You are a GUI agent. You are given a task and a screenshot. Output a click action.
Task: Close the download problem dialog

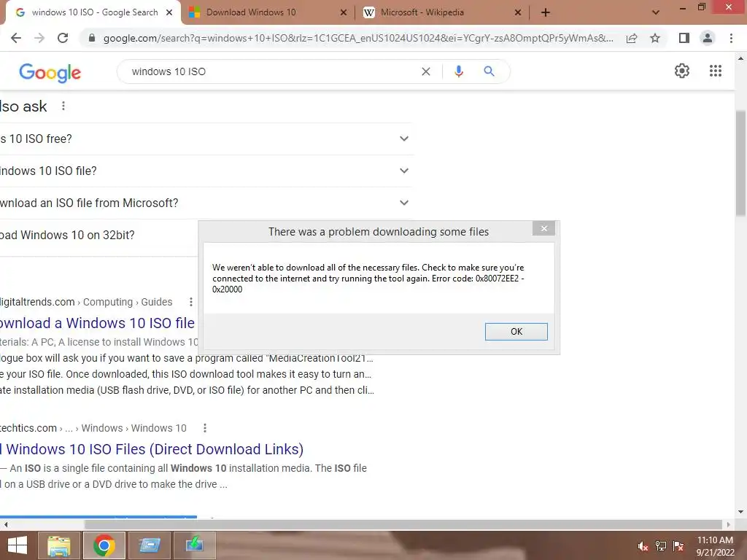(544, 228)
